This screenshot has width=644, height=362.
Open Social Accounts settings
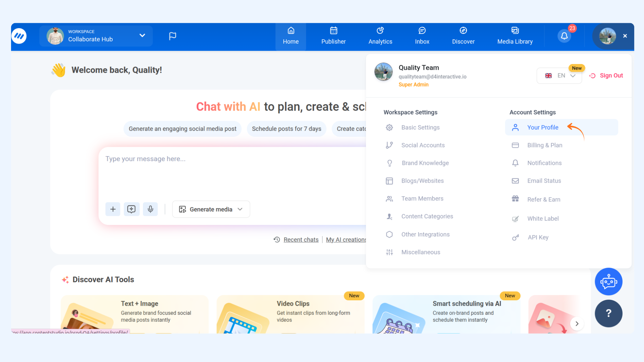point(423,145)
